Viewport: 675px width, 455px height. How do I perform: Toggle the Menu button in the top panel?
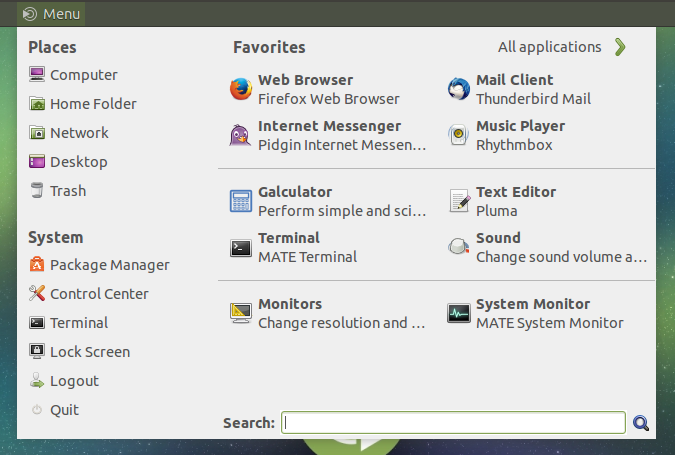(x=51, y=14)
